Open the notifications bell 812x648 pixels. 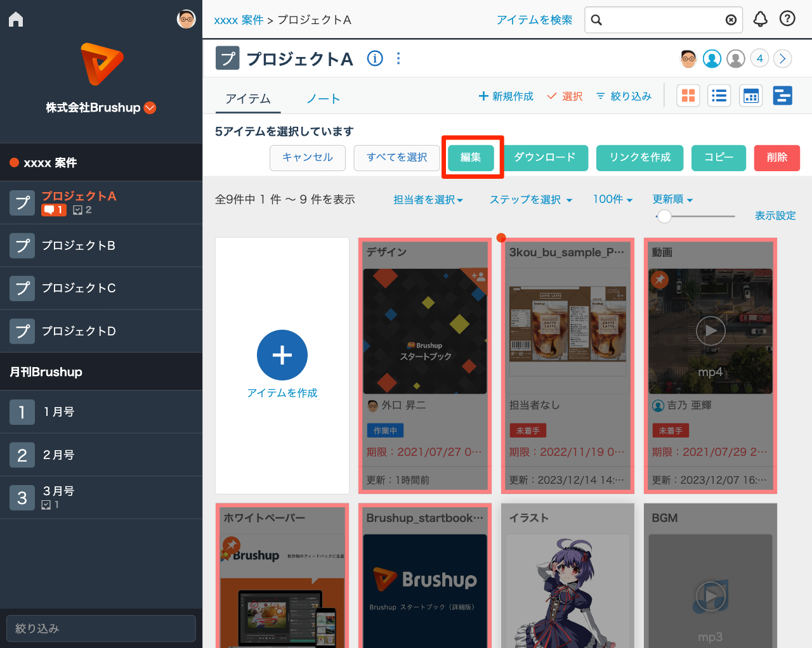(x=760, y=19)
